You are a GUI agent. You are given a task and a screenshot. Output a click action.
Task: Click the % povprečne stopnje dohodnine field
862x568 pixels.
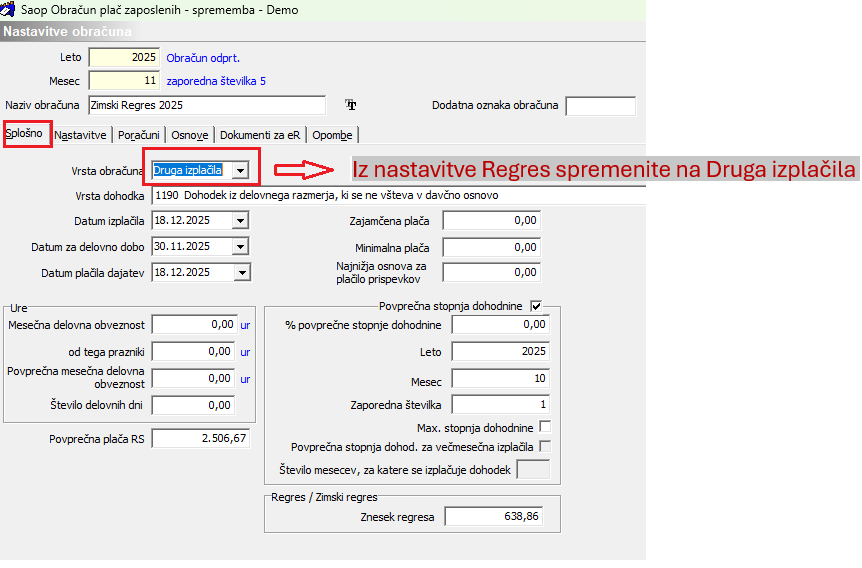pyautogui.click(x=500, y=324)
